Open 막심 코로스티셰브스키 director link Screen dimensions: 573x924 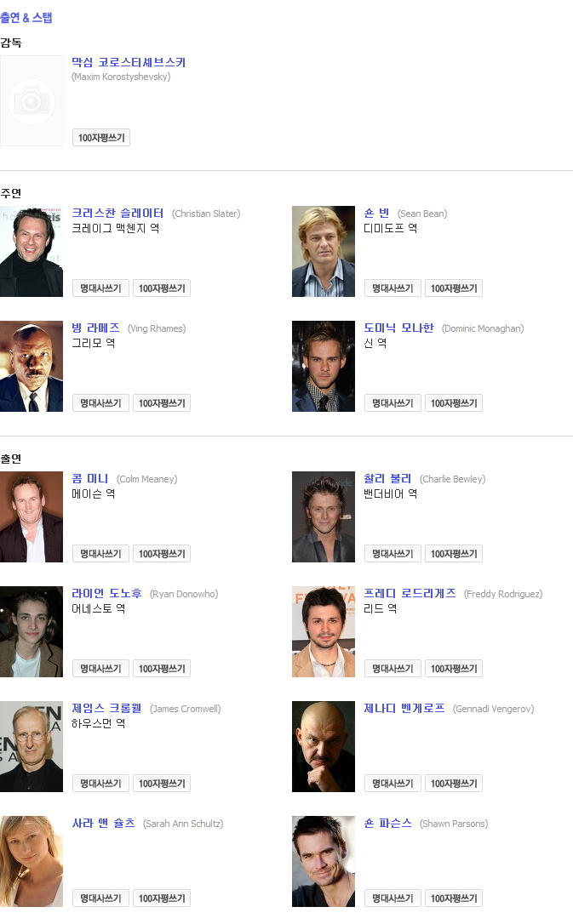[x=129, y=62]
